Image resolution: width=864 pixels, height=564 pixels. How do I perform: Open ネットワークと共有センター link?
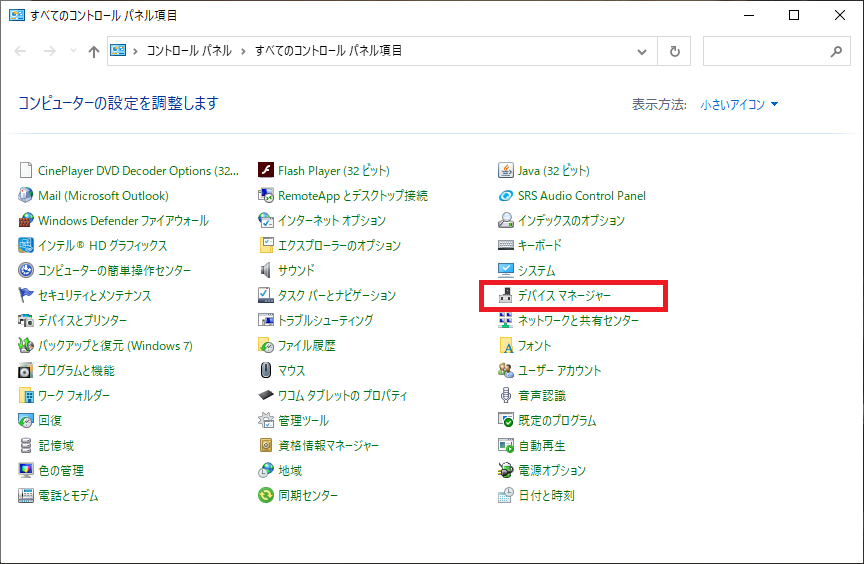coord(578,321)
